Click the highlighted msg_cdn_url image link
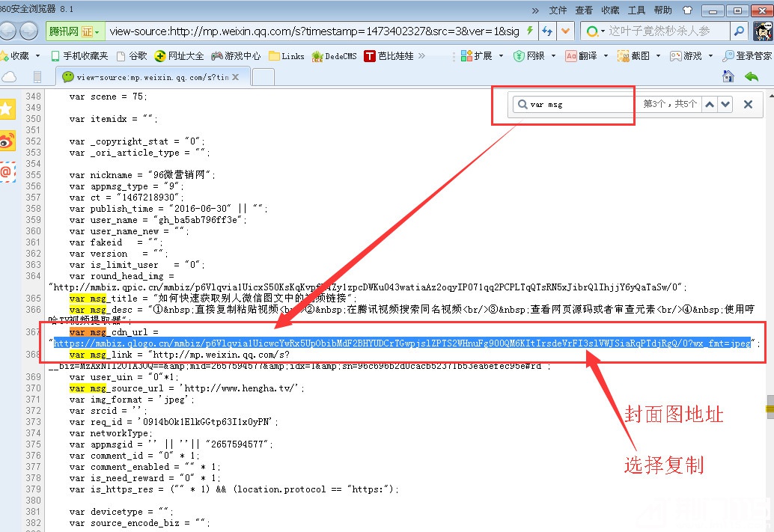The height and width of the screenshot is (532, 774). (402, 343)
